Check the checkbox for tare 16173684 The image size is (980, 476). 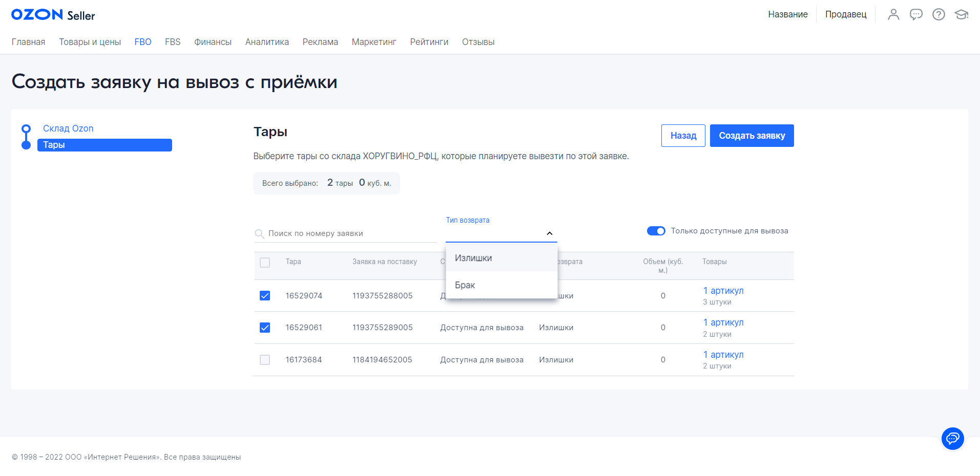pyautogui.click(x=265, y=360)
